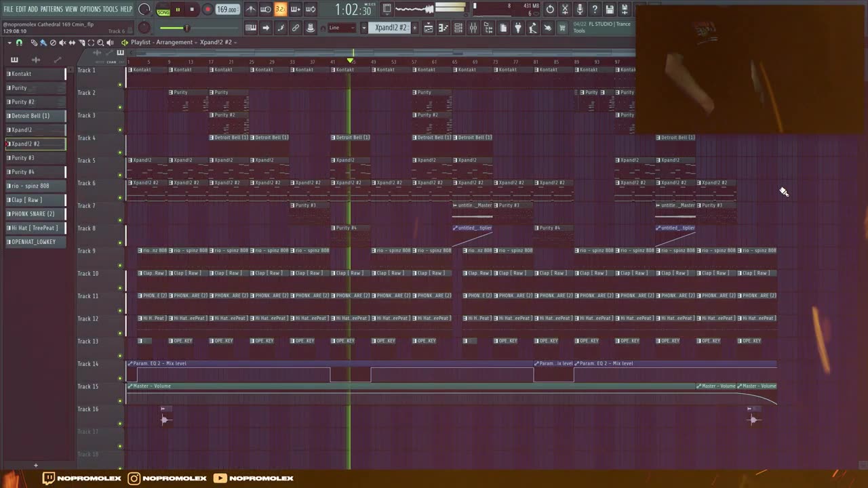Screen dimensions: 868x488
Task: Stop playback with the stop button
Action: tap(192, 9)
